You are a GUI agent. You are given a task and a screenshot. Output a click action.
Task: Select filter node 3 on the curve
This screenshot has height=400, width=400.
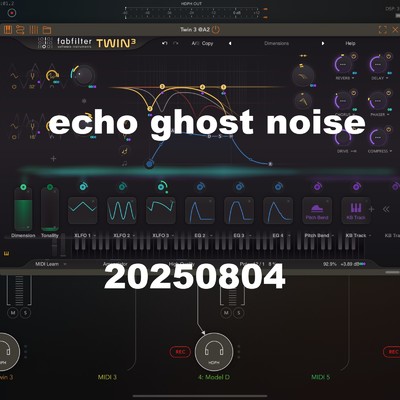162,87
